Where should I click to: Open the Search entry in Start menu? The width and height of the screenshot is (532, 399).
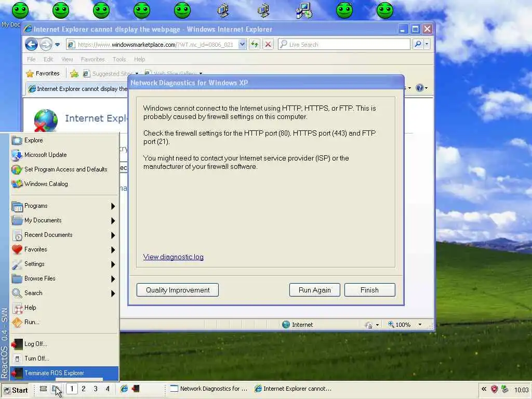pos(64,293)
